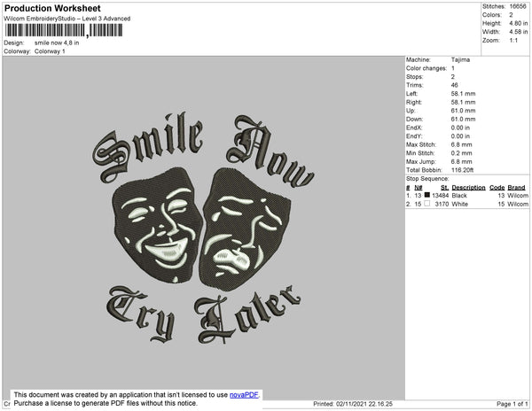The image size is (532, 411).
Task: Click the 'White' description in row 2
Action: pos(459,204)
